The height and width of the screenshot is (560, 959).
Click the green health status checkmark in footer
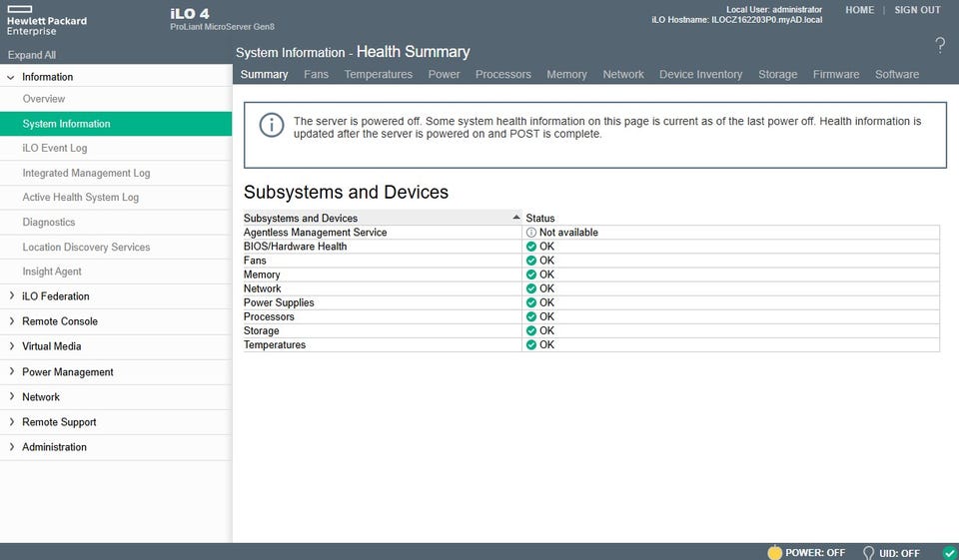949,552
